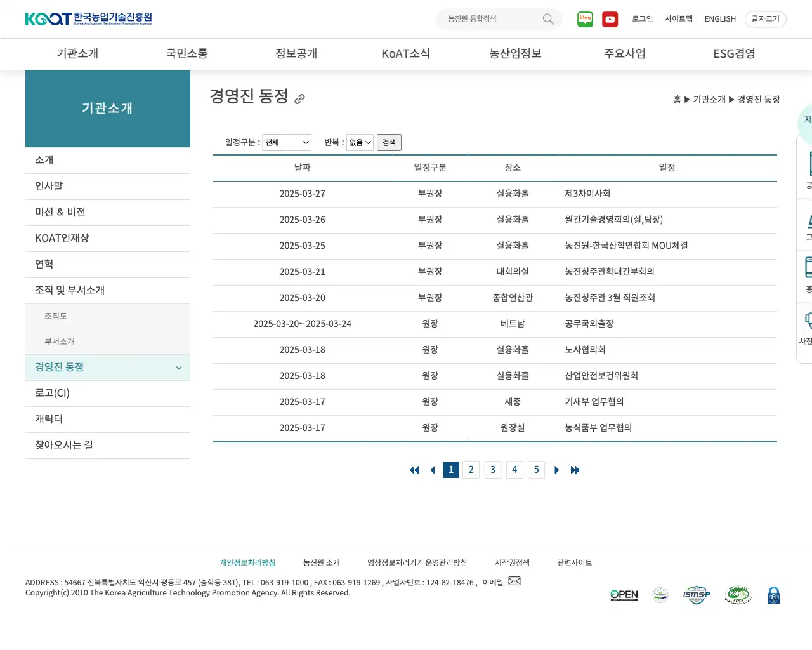This screenshot has height=650, width=812.
Task: Go to last page double-arrow icon
Action: [x=575, y=470]
